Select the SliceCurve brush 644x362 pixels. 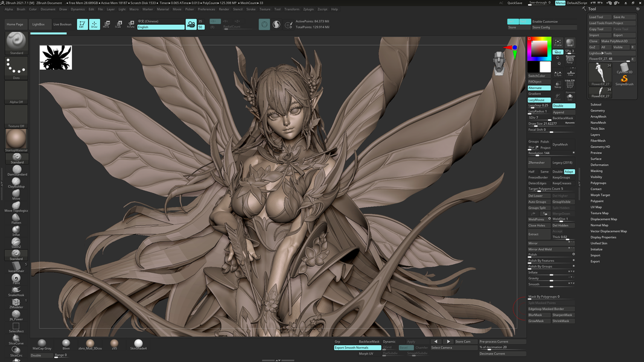(x=16, y=340)
